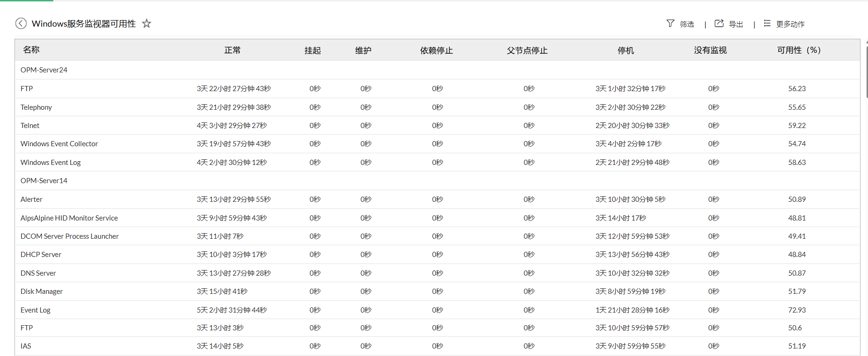Viewport: 868px width, 356px height.
Task: Select the AlpsAlpine HID Monitor Service row
Action: (x=69, y=218)
